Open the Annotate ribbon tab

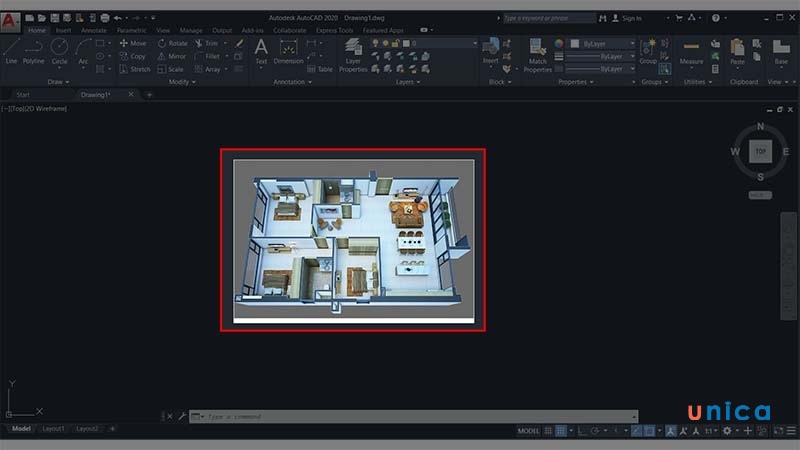coord(94,30)
